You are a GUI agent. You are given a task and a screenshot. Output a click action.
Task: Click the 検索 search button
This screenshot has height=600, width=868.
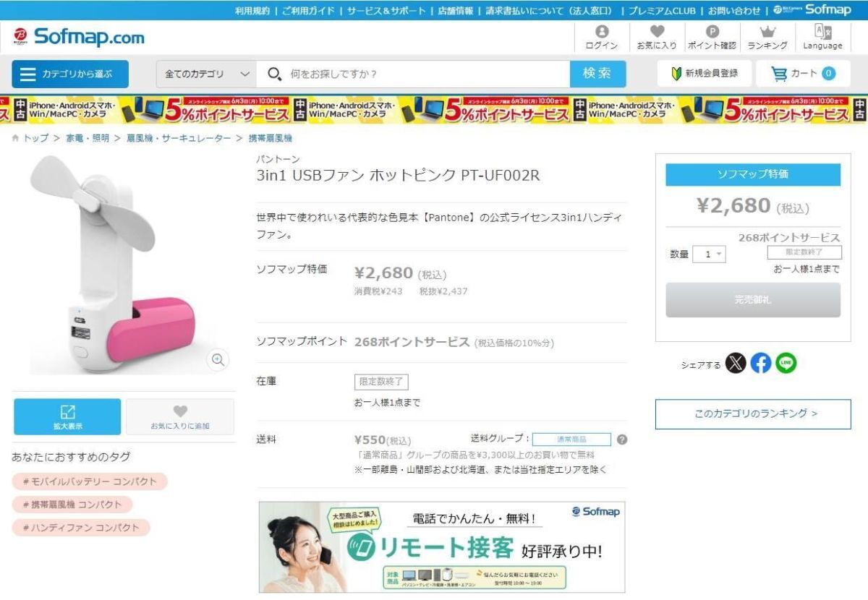tap(597, 74)
